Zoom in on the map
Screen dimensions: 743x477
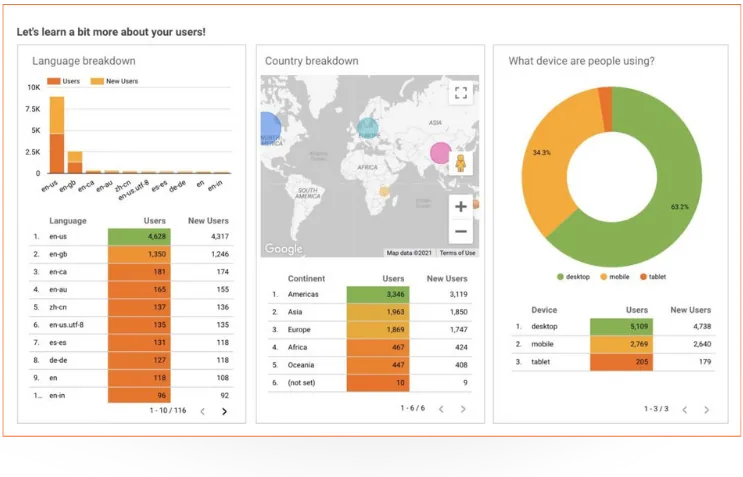[x=461, y=207]
